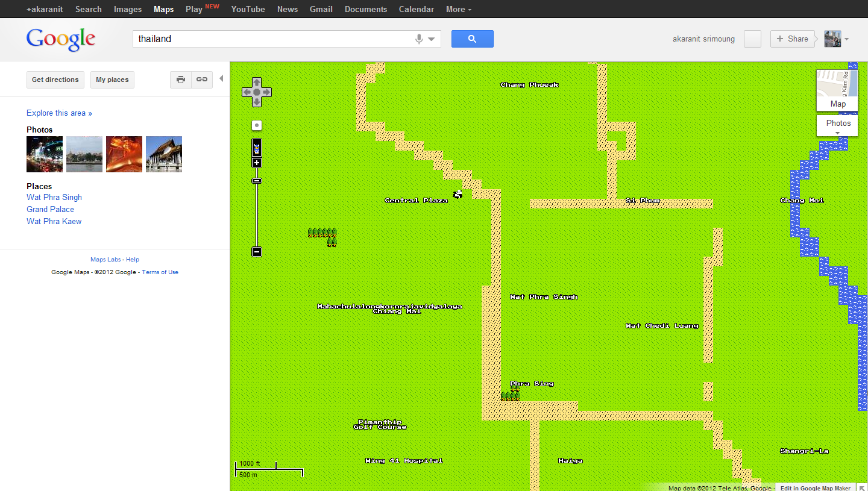Open fourth photo thumbnail of temple
This screenshot has height=491, width=868.
tap(164, 154)
